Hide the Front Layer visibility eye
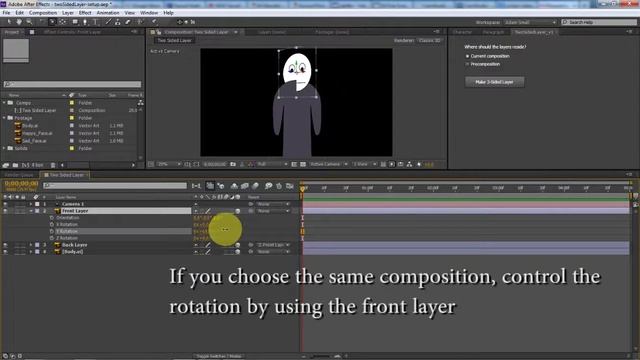Image resolution: width=640 pixels, height=360 pixels. [x=5, y=211]
